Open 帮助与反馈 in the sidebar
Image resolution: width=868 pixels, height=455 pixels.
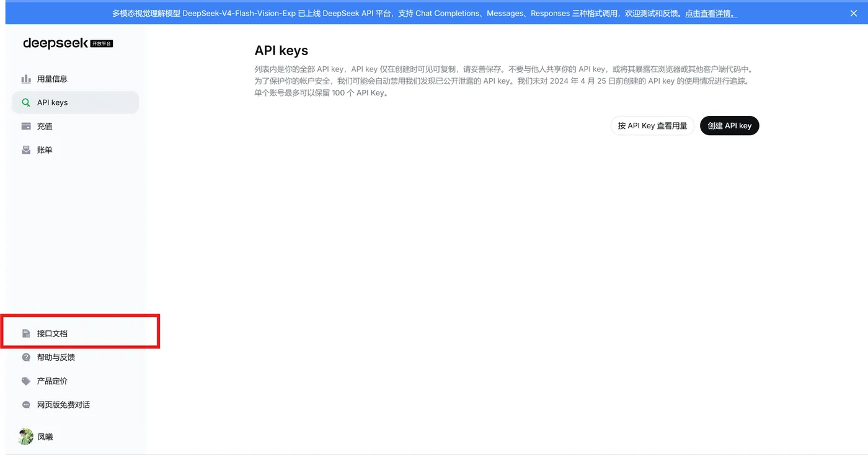75,357
